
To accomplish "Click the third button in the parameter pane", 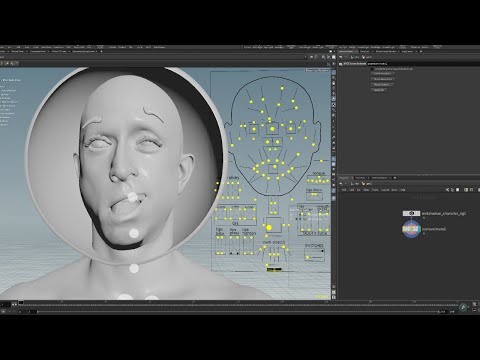I will coord(383,84).
